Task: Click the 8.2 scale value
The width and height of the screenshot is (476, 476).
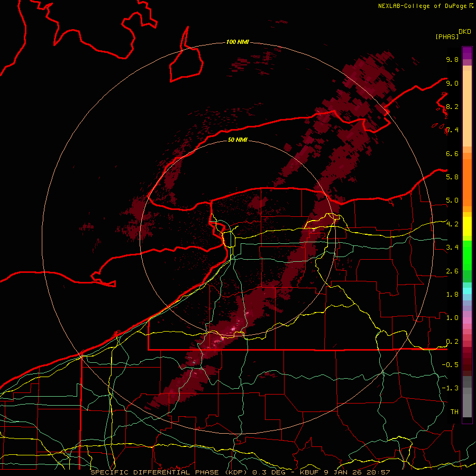Action: click(452, 106)
